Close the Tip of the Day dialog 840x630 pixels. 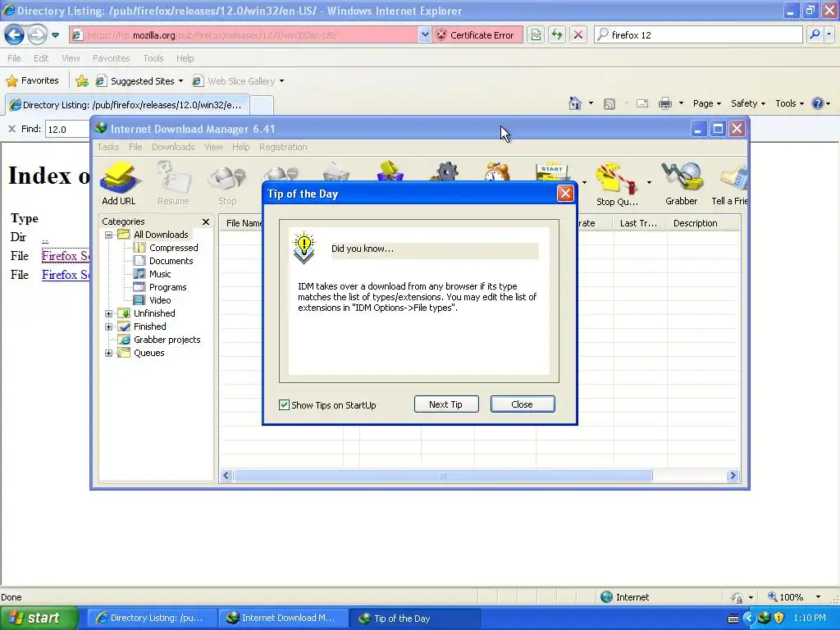click(565, 194)
